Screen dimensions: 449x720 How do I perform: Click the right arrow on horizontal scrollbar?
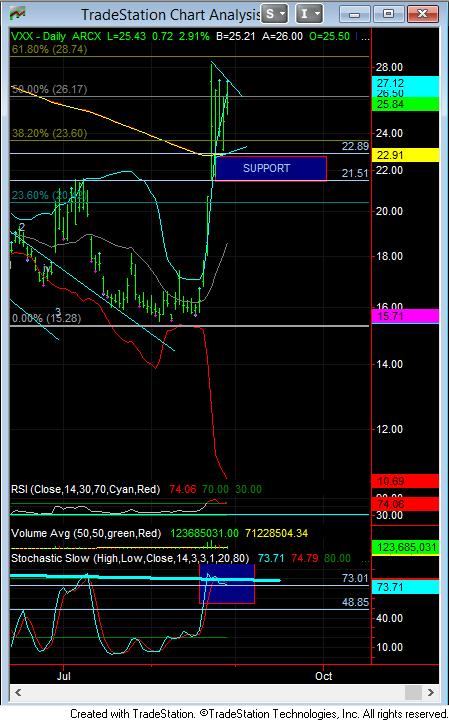(x=431, y=692)
